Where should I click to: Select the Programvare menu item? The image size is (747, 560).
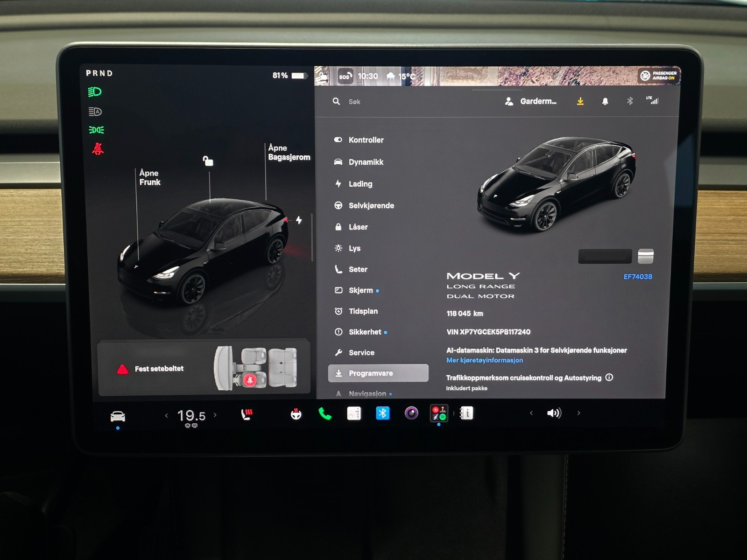pos(378,373)
